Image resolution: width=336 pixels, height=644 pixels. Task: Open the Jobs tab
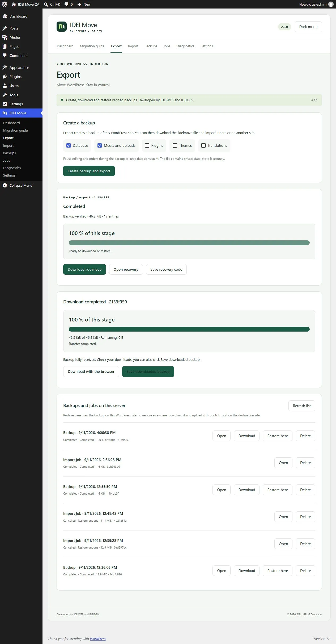pos(167,46)
